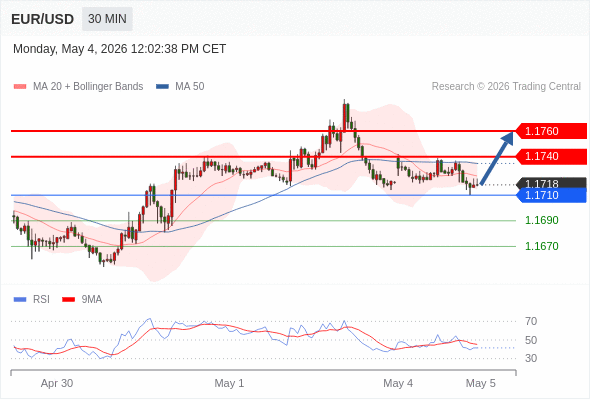The height and width of the screenshot is (400, 590).
Task: Click the 1.1690 support level label
Action: [x=542, y=221]
